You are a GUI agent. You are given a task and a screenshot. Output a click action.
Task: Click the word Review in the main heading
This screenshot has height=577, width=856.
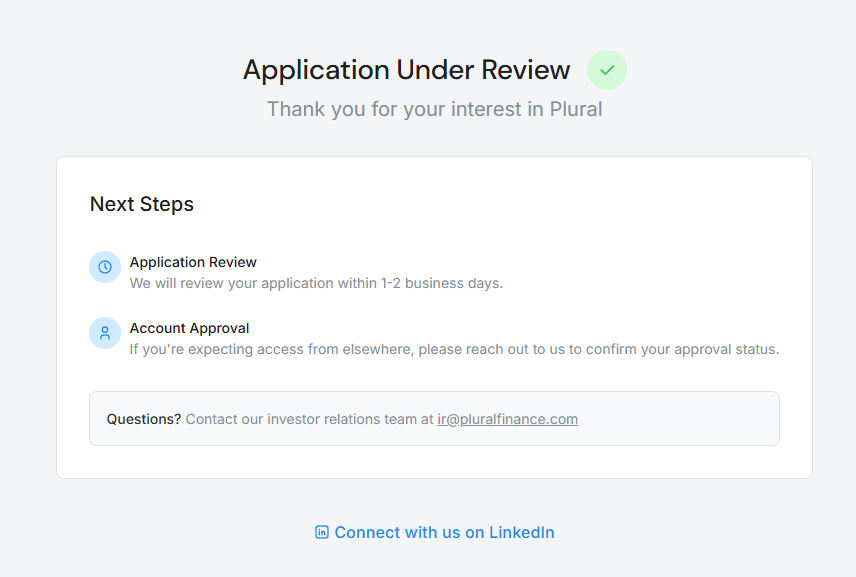[x=526, y=70]
